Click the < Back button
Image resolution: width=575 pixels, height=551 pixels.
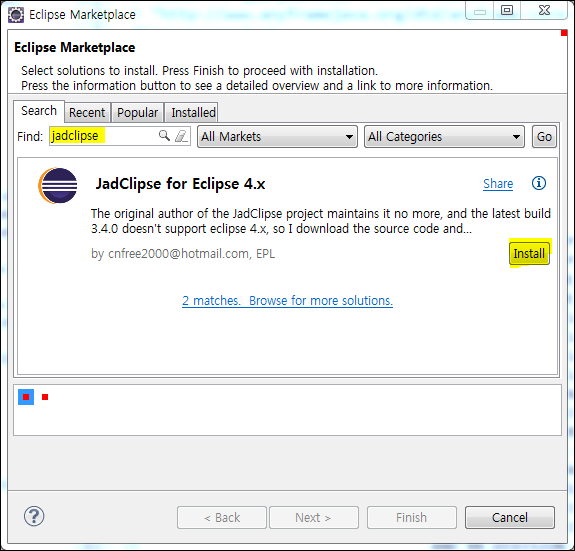[222, 518]
